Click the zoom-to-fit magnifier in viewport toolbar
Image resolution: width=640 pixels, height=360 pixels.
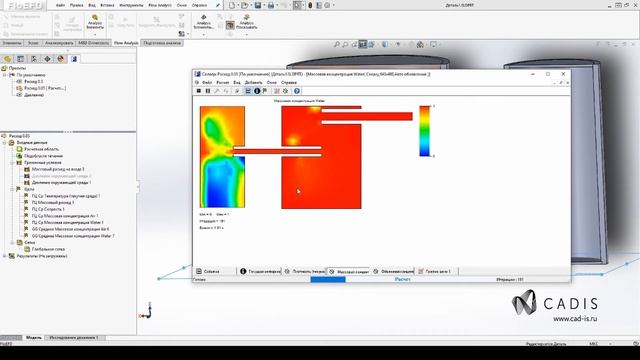[336, 44]
